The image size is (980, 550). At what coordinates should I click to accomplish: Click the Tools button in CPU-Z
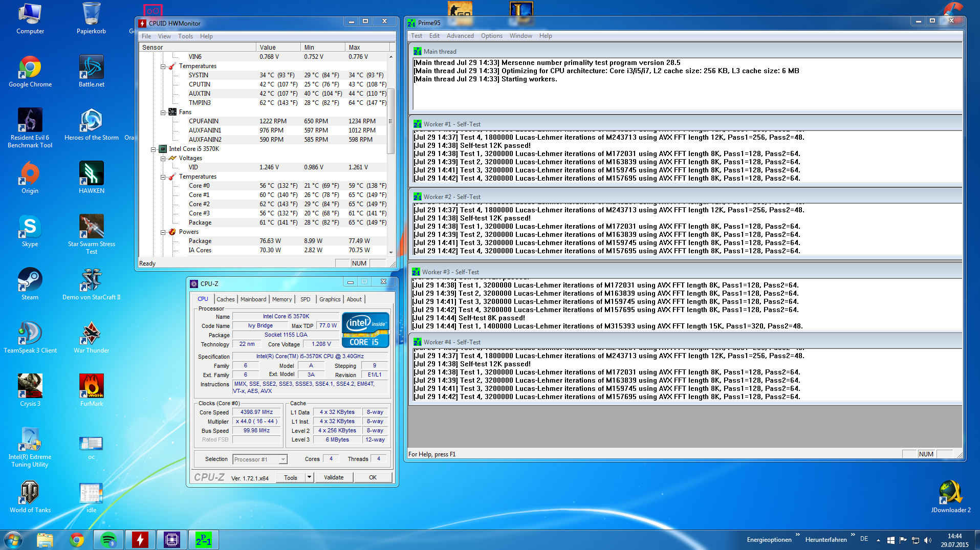coord(291,477)
